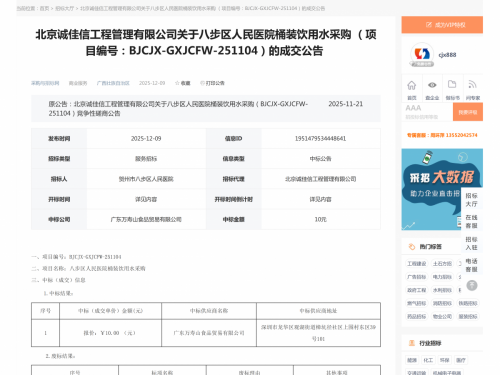
Task: Click the announcement main title heading
Action: click(206, 43)
